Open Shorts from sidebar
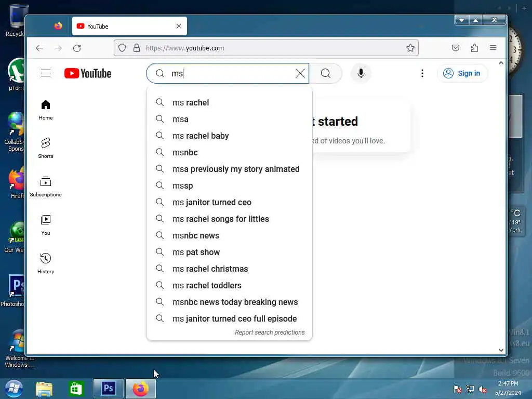The image size is (532, 399). [x=46, y=148]
